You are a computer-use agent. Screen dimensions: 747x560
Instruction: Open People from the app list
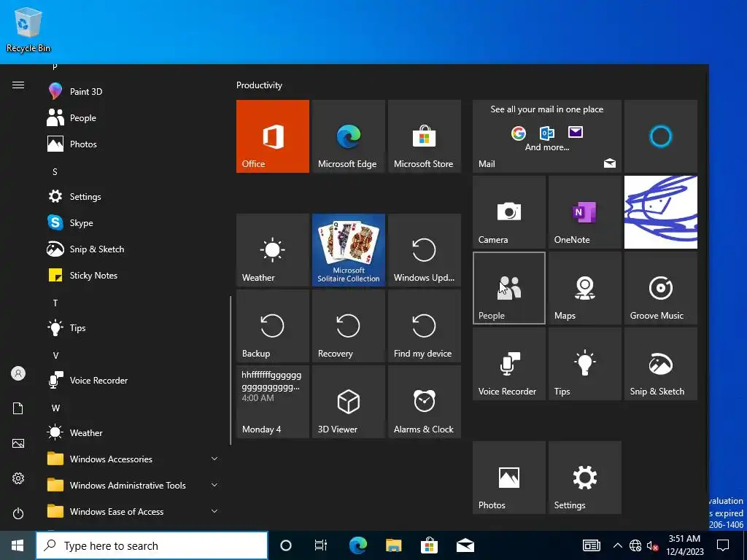point(133,117)
